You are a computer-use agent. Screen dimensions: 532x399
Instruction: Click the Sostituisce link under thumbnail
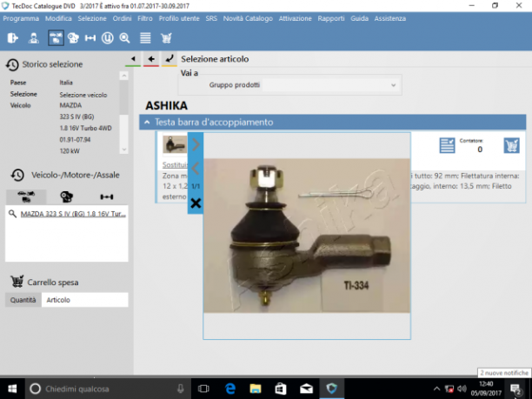pos(175,164)
